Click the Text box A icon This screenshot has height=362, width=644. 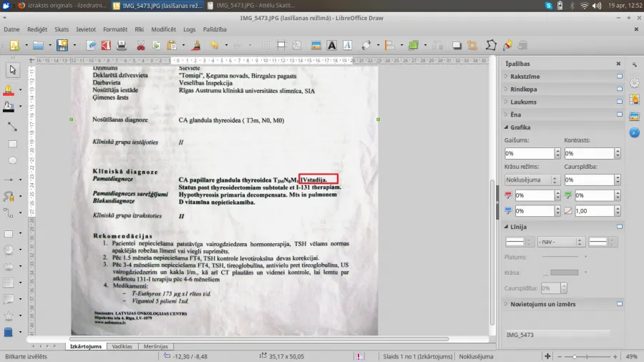pyautogui.click(x=332, y=45)
